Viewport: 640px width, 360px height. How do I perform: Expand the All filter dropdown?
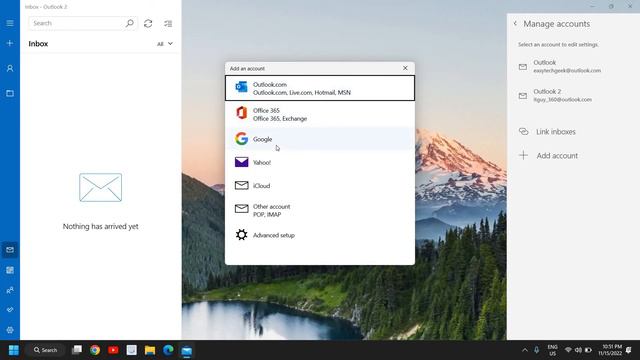point(165,44)
